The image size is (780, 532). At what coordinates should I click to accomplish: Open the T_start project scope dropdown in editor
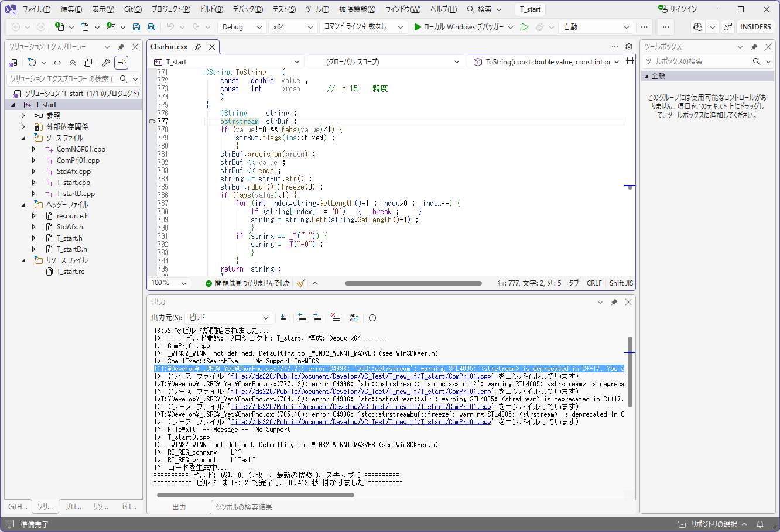227,61
